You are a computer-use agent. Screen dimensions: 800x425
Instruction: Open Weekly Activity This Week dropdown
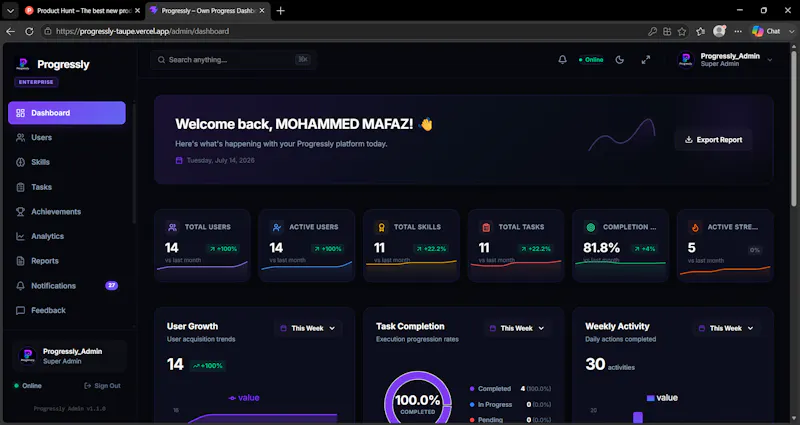[x=726, y=328]
